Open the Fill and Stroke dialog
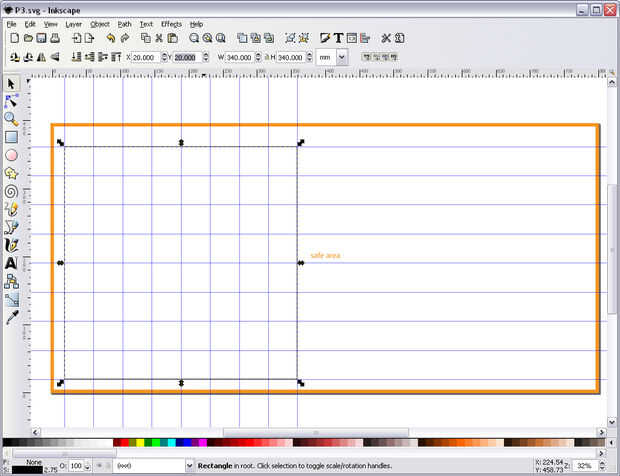Screen dimensions: 620x476 pos(325,38)
